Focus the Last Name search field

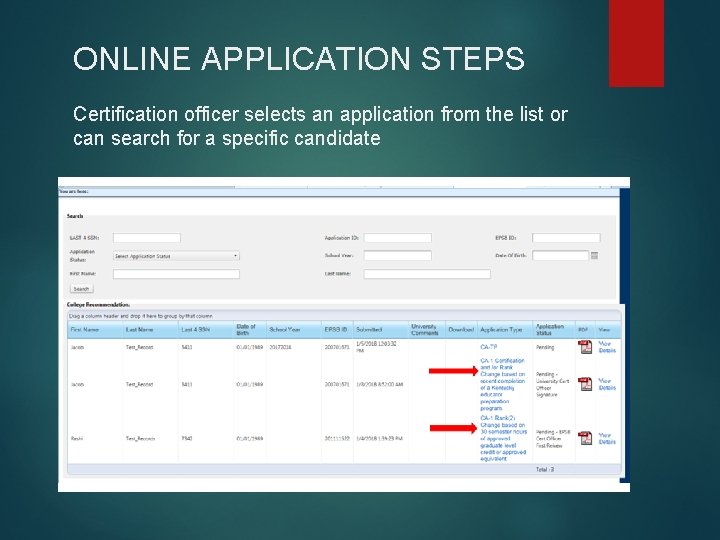pyautogui.click(x=427, y=274)
